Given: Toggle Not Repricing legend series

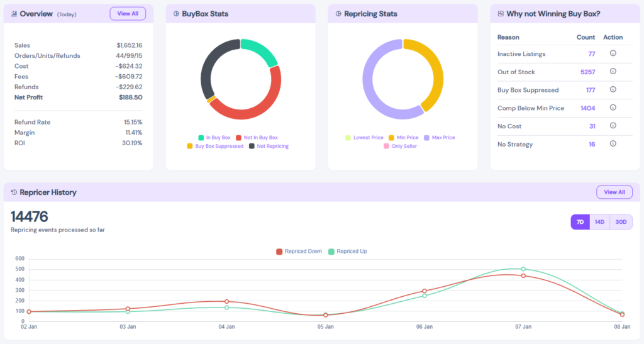Looking at the screenshot, I should pyautogui.click(x=269, y=147).
